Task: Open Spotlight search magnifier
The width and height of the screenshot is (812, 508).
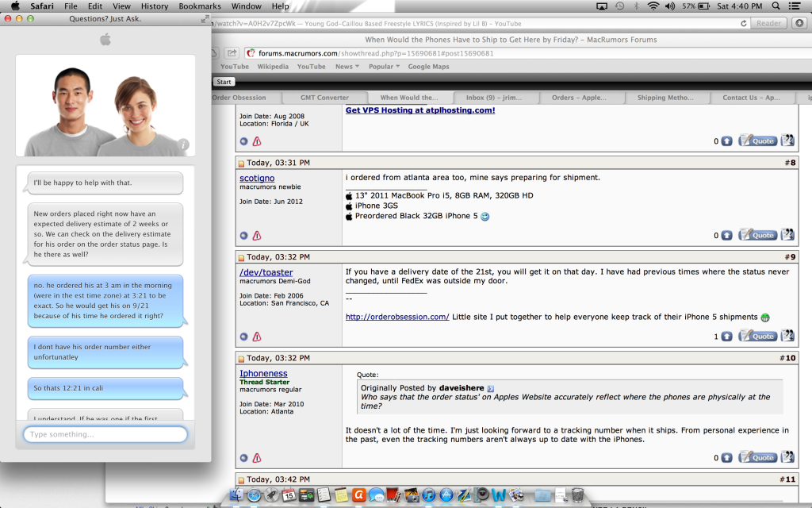Action: click(776, 6)
